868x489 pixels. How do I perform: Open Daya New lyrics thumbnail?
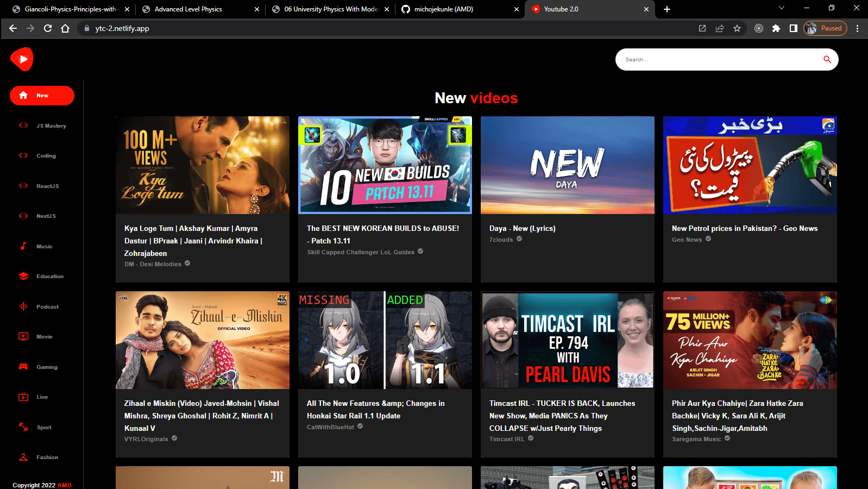pos(568,165)
